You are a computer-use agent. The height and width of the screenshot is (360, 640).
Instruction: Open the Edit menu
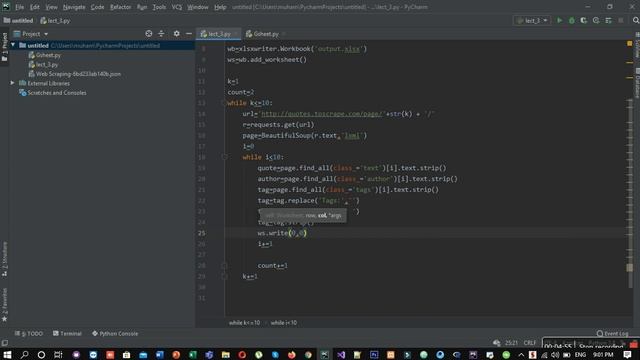[x=35, y=7]
